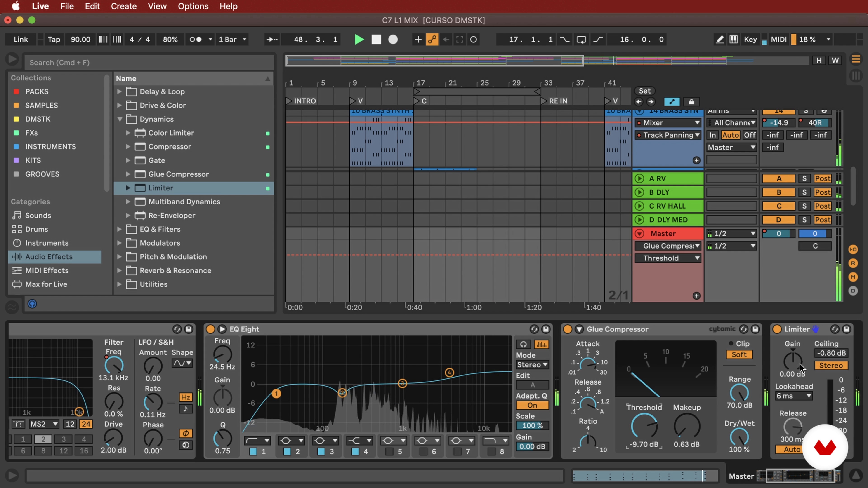868x488 pixels.
Task: Enable the Draw Mode pencil
Action: [x=719, y=39]
